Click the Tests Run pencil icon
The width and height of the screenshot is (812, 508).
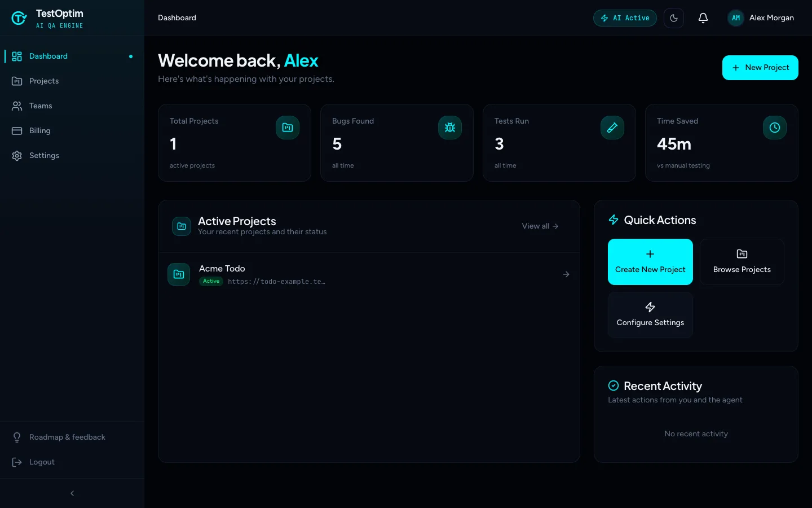click(x=612, y=128)
